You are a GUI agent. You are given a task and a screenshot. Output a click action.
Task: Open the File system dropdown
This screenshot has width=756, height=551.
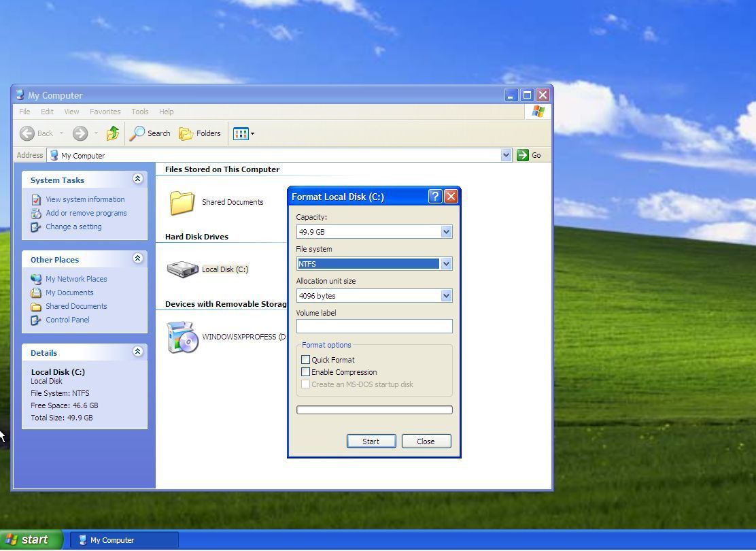[x=446, y=263]
